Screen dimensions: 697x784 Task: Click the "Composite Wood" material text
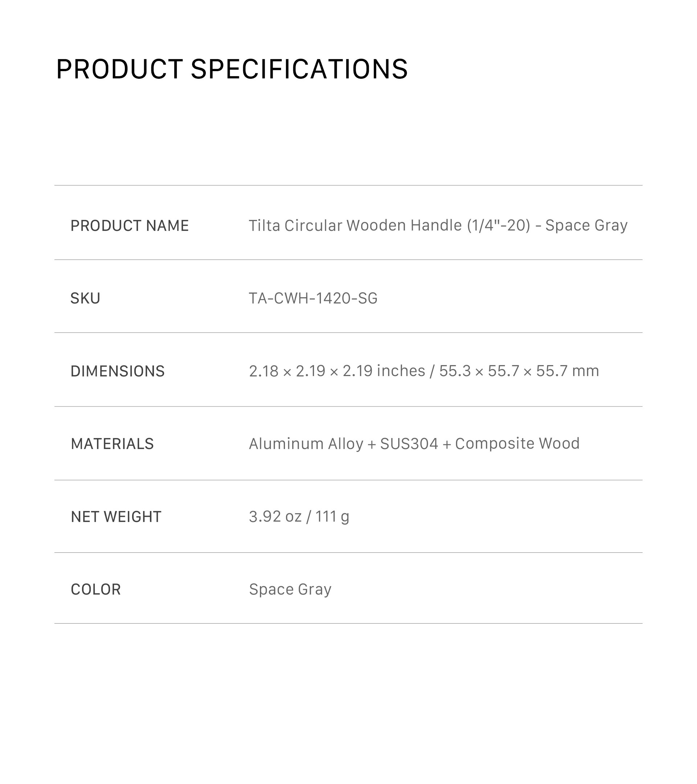click(x=517, y=444)
